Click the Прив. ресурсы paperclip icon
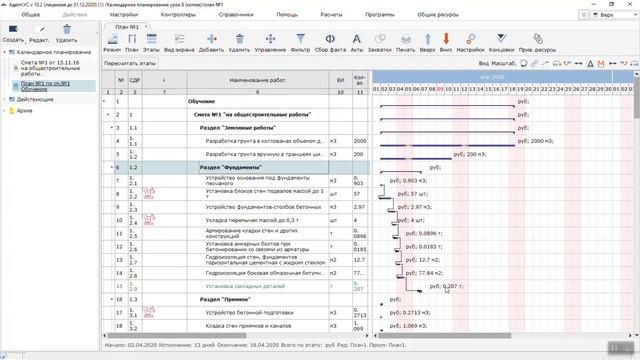This screenshot has height=360, width=640. [538, 40]
